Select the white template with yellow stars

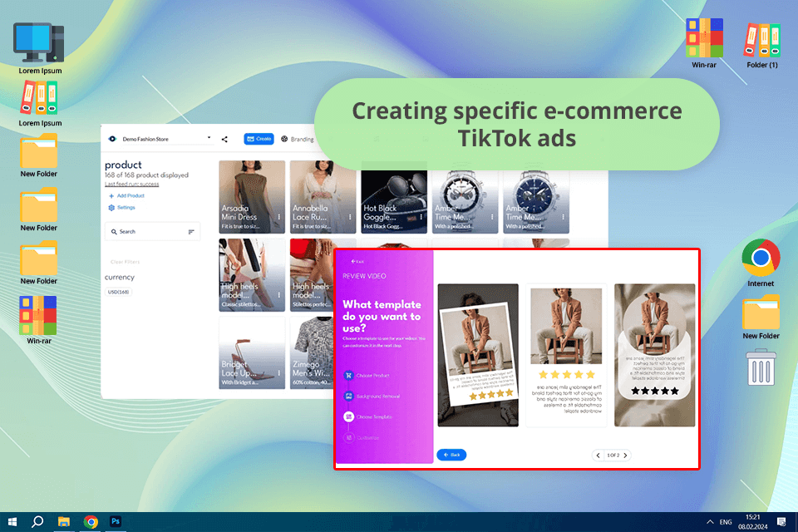[566, 355]
